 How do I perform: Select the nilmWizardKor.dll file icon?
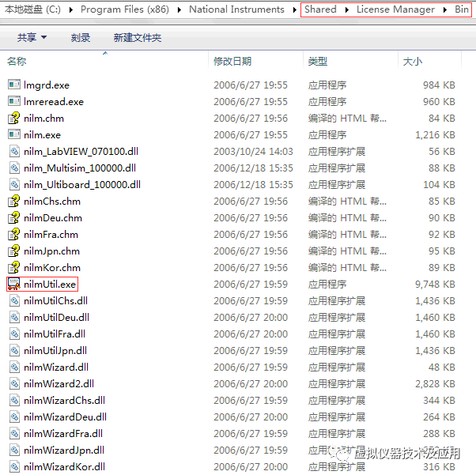tap(14, 466)
